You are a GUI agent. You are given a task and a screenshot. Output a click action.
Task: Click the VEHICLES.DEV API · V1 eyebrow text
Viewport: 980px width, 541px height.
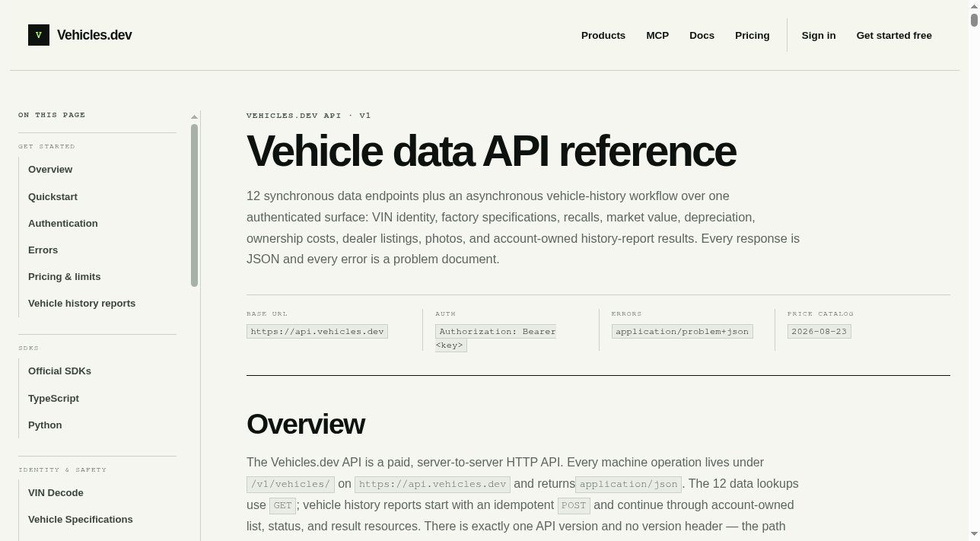(x=309, y=116)
